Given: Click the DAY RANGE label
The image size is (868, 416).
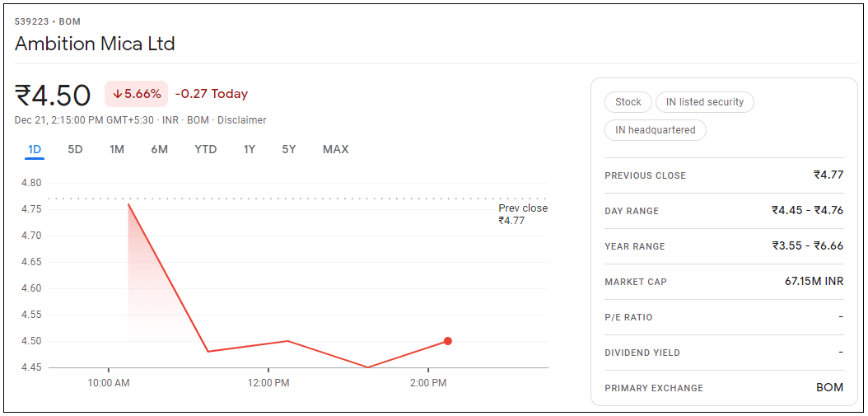Looking at the screenshot, I should click(632, 211).
